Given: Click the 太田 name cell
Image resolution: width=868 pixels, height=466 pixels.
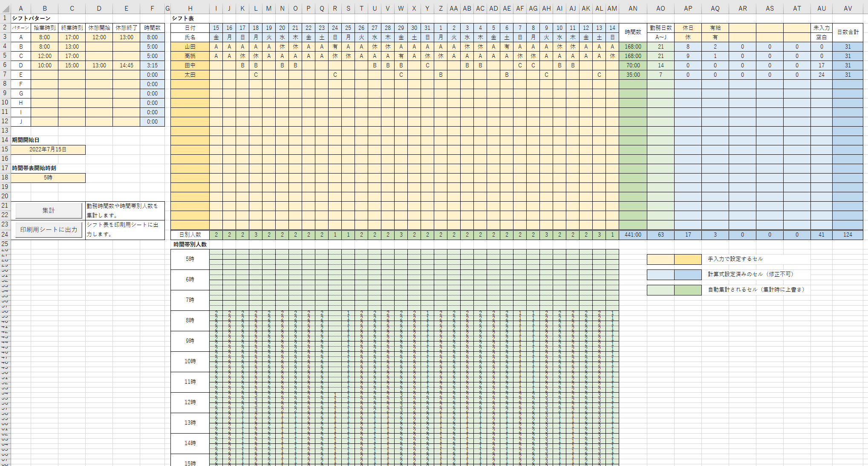Looking at the screenshot, I should [x=190, y=75].
